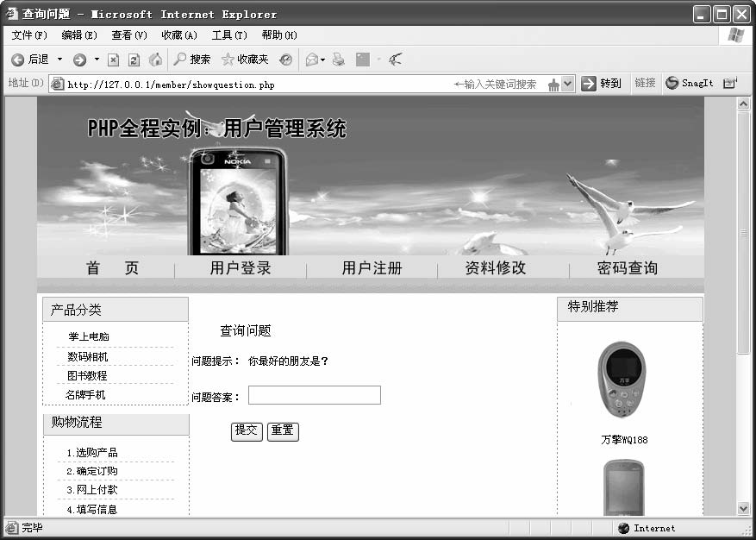The width and height of the screenshot is (756, 540).
Task: Click 2.确定订购 step
Action: click(92, 471)
